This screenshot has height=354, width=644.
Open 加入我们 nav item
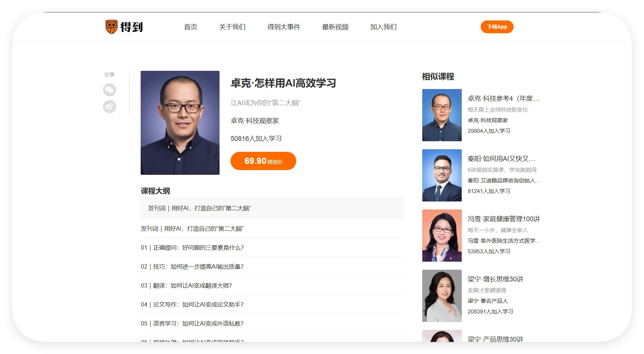pyautogui.click(x=384, y=27)
